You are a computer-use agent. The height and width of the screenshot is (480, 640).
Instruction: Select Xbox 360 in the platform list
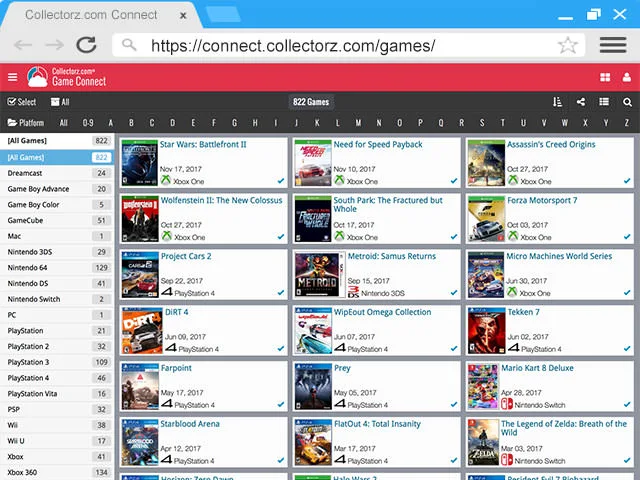(x=57, y=472)
